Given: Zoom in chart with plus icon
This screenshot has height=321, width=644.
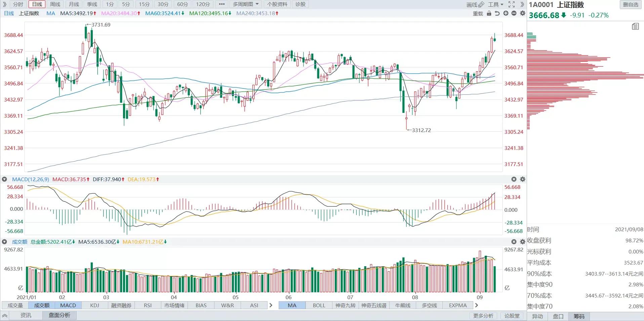Looking at the screenshot, I should 506,13.
